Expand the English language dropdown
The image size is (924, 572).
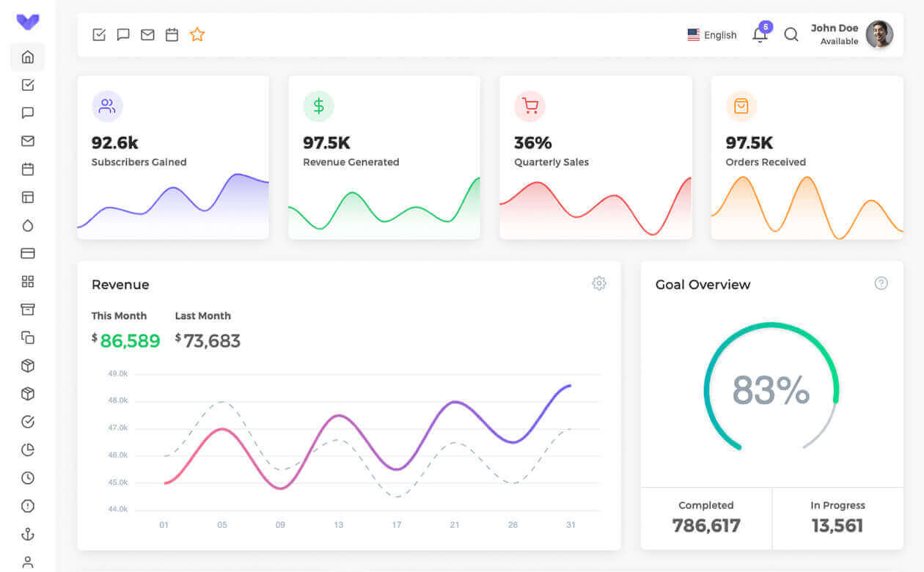pyautogui.click(x=712, y=34)
